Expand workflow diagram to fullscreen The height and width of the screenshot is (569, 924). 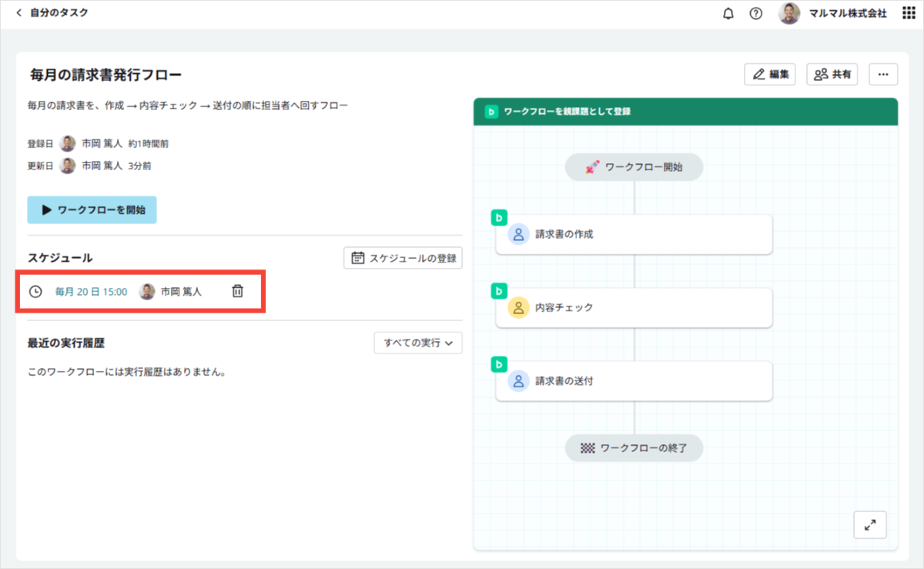pyautogui.click(x=870, y=525)
